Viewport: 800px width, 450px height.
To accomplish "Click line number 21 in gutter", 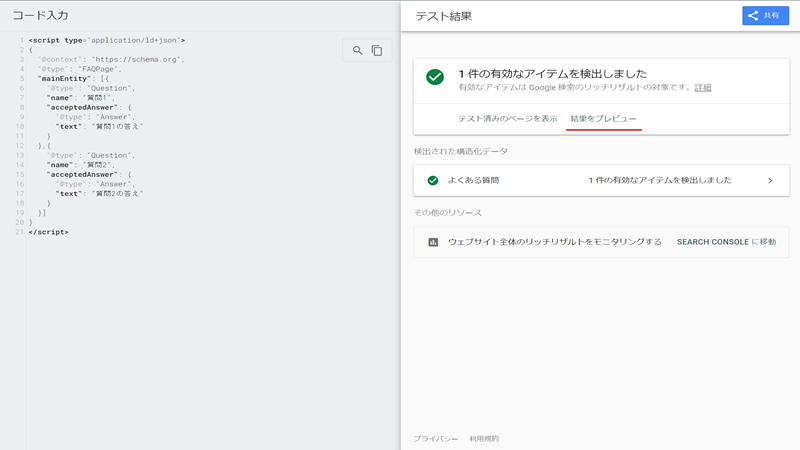I will pyautogui.click(x=19, y=232).
